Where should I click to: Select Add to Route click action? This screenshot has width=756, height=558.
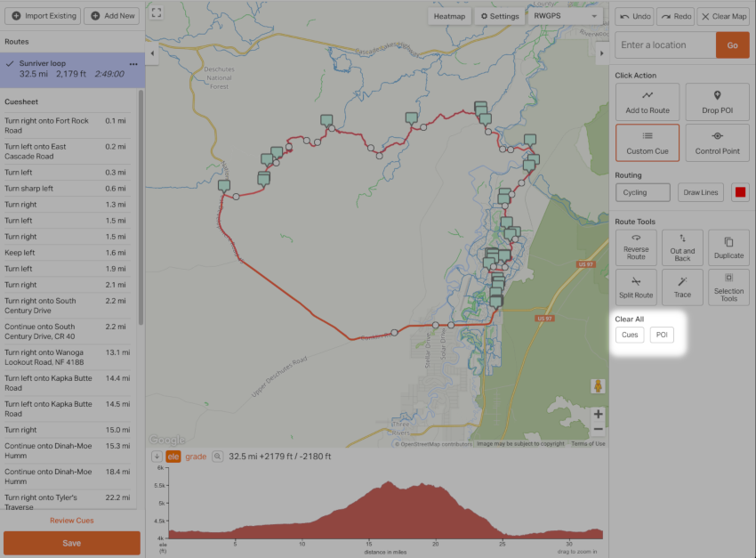[x=647, y=101]
